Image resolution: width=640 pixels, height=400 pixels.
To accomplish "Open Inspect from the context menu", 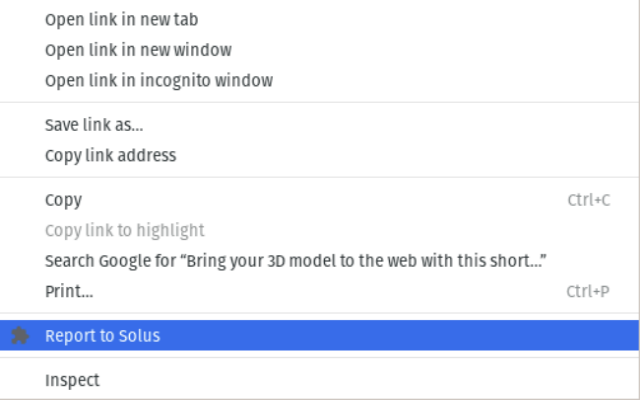I will (x=72, y=380).
